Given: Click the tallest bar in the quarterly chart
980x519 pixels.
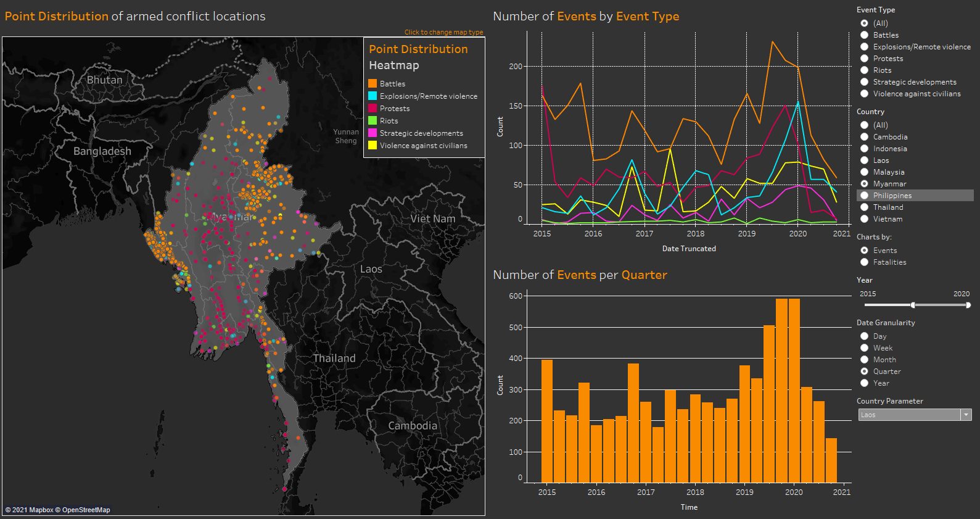Looking at the screenshot, I should point(781,390).
